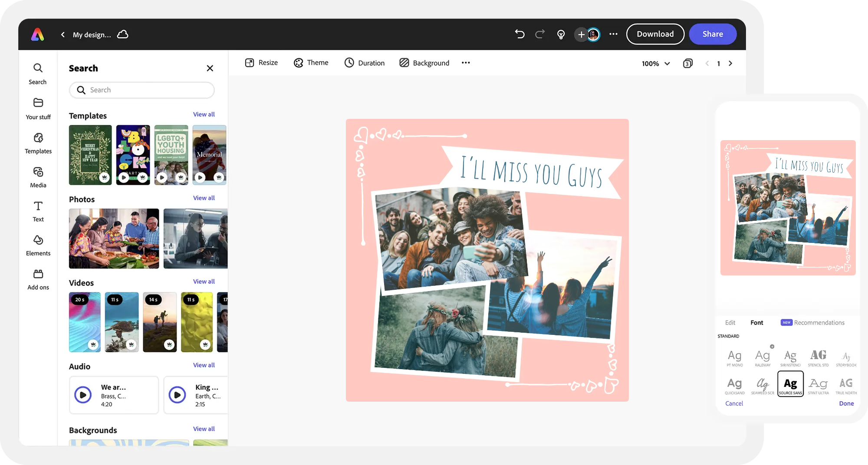Select the 20 s video thumbnail

(85, 322)
